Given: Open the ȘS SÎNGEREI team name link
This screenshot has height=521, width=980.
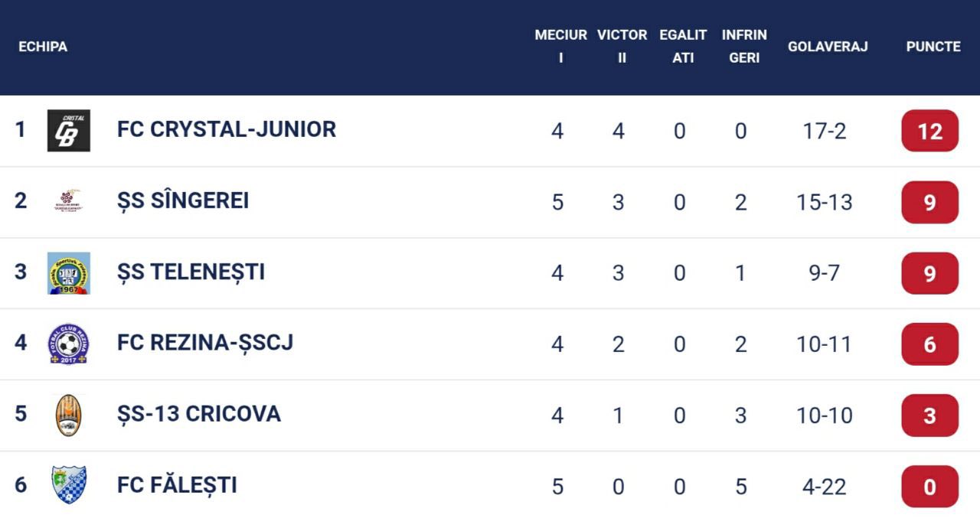Looking at the screenshot, I should tap(183, 200).
